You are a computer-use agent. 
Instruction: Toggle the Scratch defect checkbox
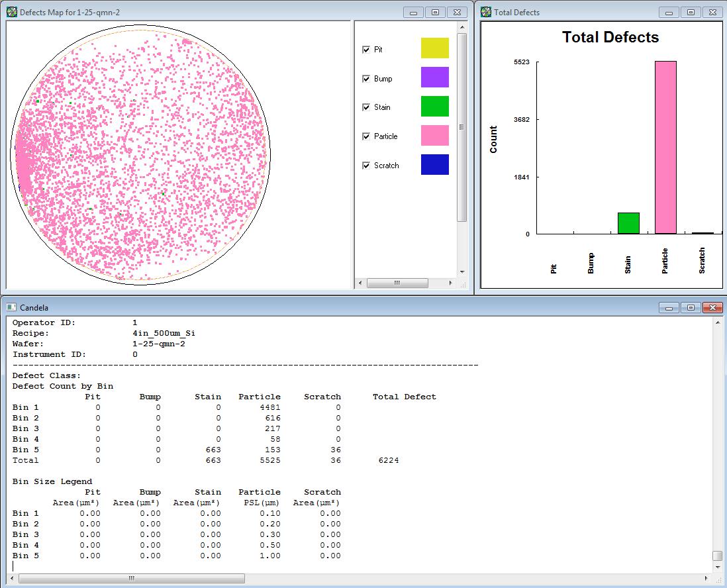(x=366, y=166)
